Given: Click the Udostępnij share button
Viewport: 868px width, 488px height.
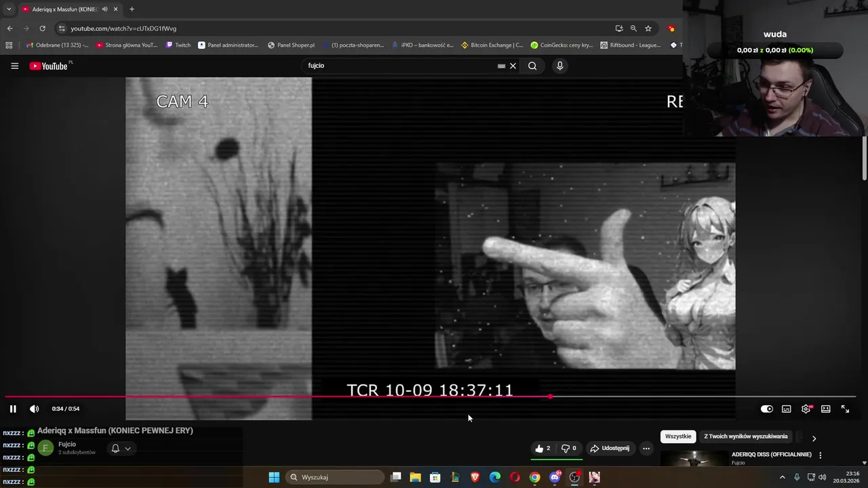Looking at the screenshot, I should (x=610, y=448).
